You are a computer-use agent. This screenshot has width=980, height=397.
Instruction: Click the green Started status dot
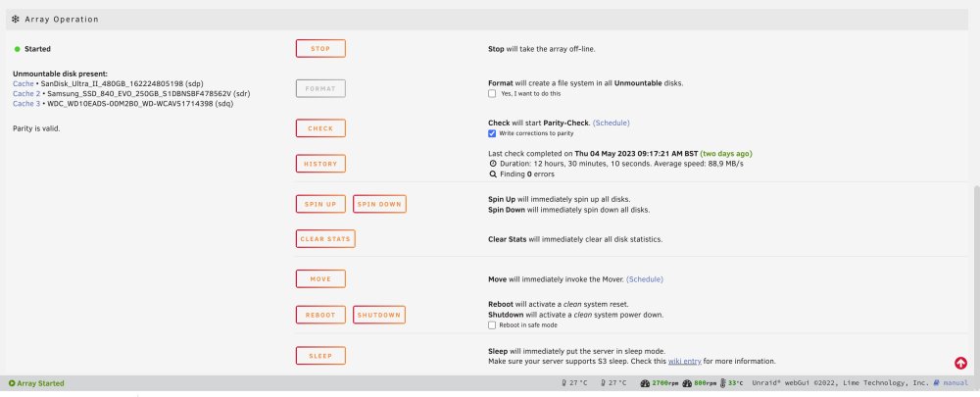(x=18, y=49)
